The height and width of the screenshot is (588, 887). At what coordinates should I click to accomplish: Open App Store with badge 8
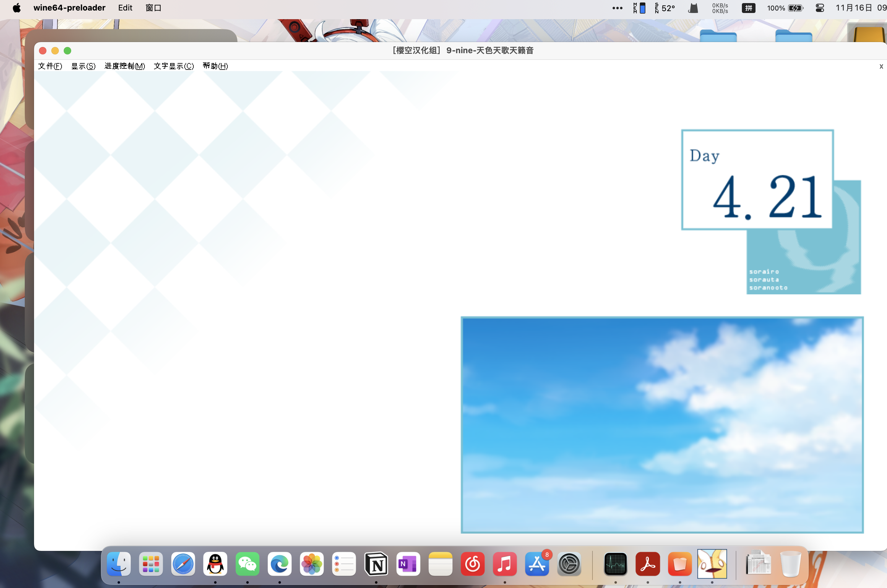(537, 564)
